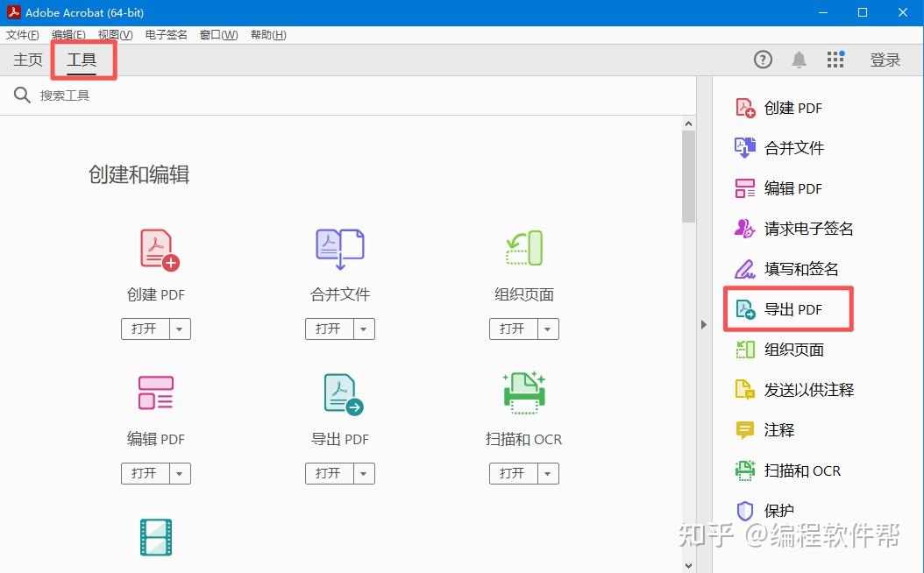Expand dropdown arrow next to 导出 PDF 打开
924x573 pixels.
(364, 473)
